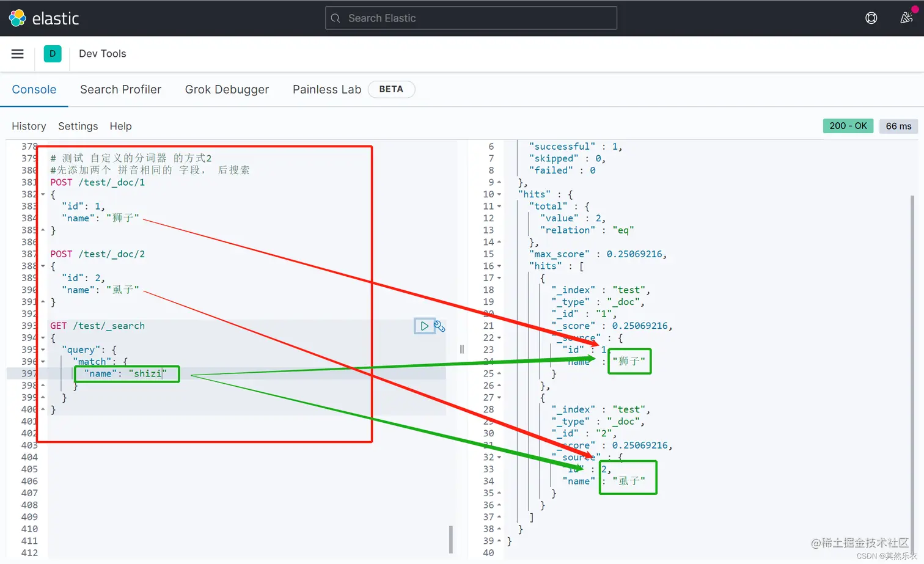Collapse hits object at output line 10

tap(499, 194)
